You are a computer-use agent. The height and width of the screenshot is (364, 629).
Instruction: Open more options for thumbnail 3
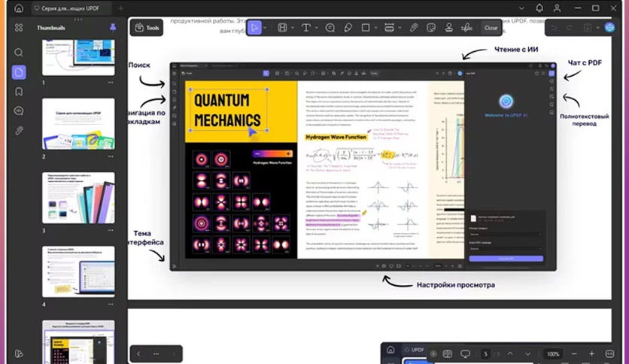(111, 230)
